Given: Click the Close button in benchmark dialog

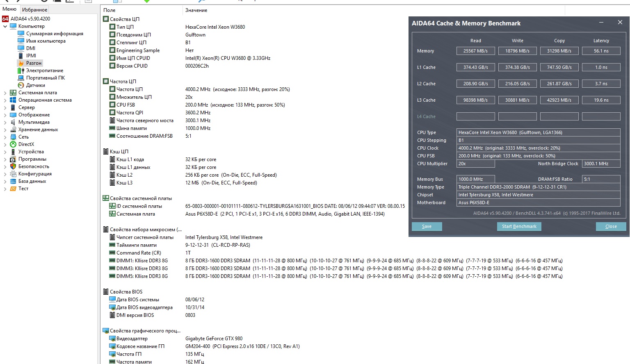Looking at the screenshot, I should pos(611,226).
